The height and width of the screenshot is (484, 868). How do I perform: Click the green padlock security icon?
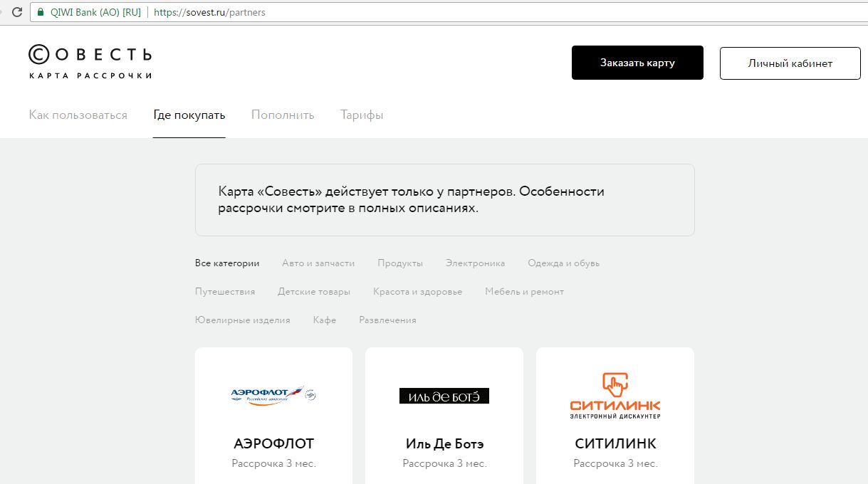coord(41,12)
